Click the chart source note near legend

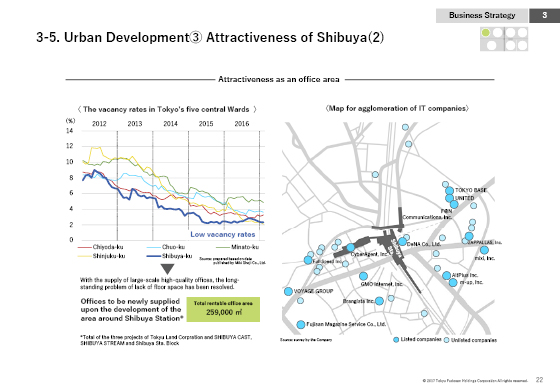[232, 260]
